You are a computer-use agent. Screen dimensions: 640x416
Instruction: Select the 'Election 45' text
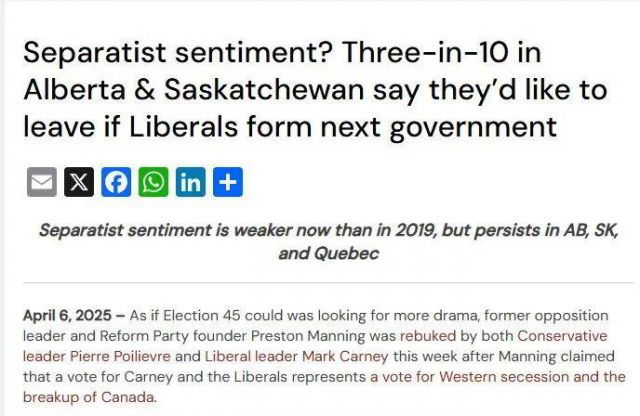coord(202,316)
